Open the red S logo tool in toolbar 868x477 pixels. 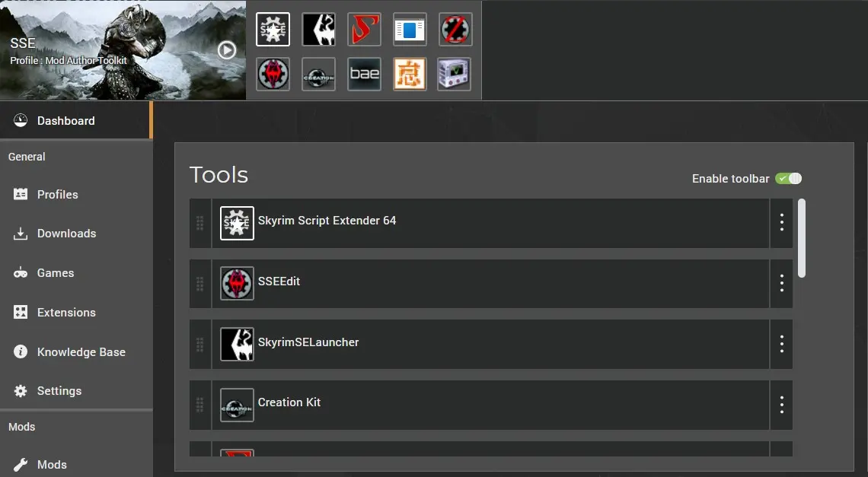click(x=364, y=30)
